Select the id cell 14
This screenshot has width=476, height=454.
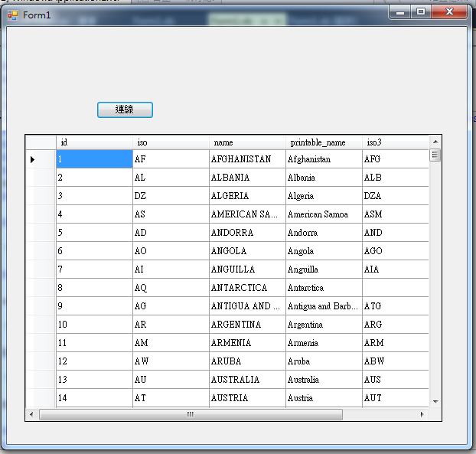(x=94, y=398)
